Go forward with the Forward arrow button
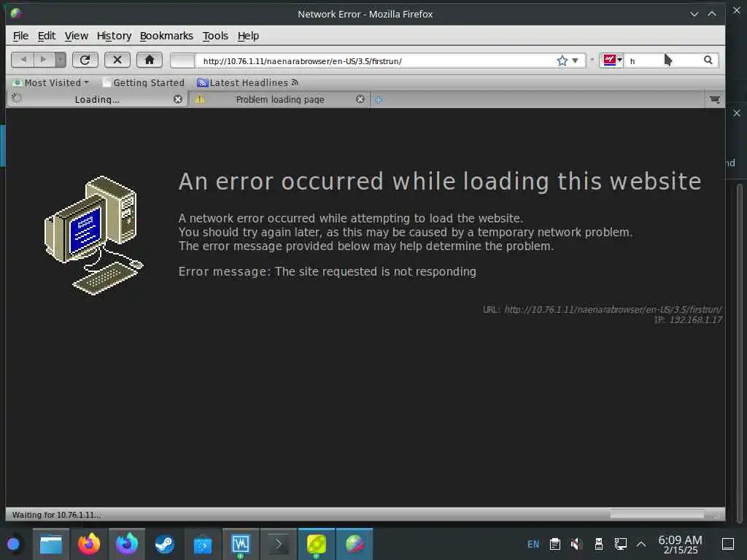This screenshot has width=747, height=560. tap(44, 60)
